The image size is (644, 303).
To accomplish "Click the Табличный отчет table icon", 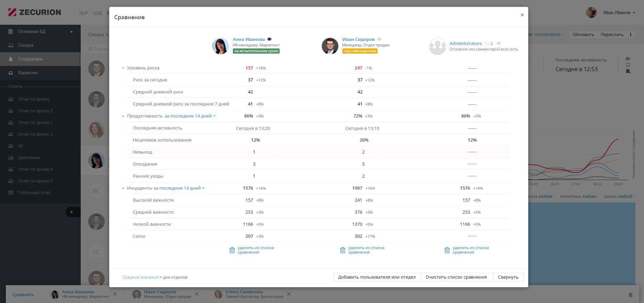I will click(x=11, y=193).
